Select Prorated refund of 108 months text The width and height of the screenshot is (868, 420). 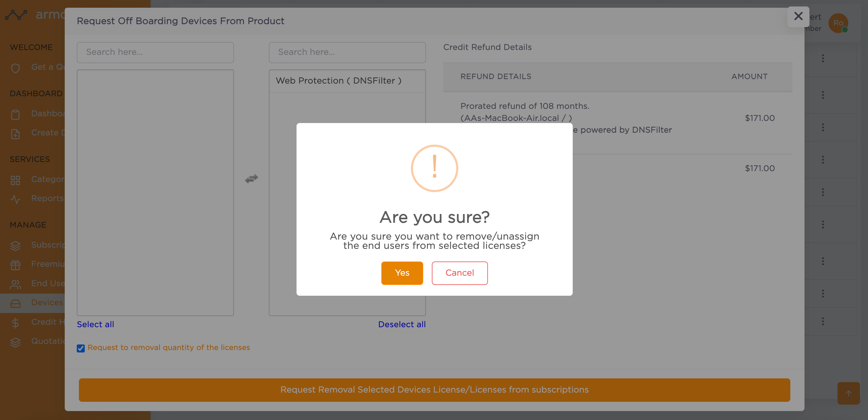click(x=525, y=106)
